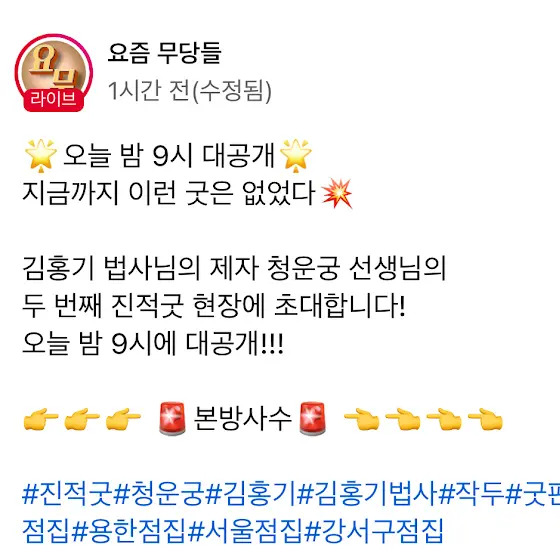Open the 요즘 무당들 channel name
Screen dimensions: 560x560
165,53
